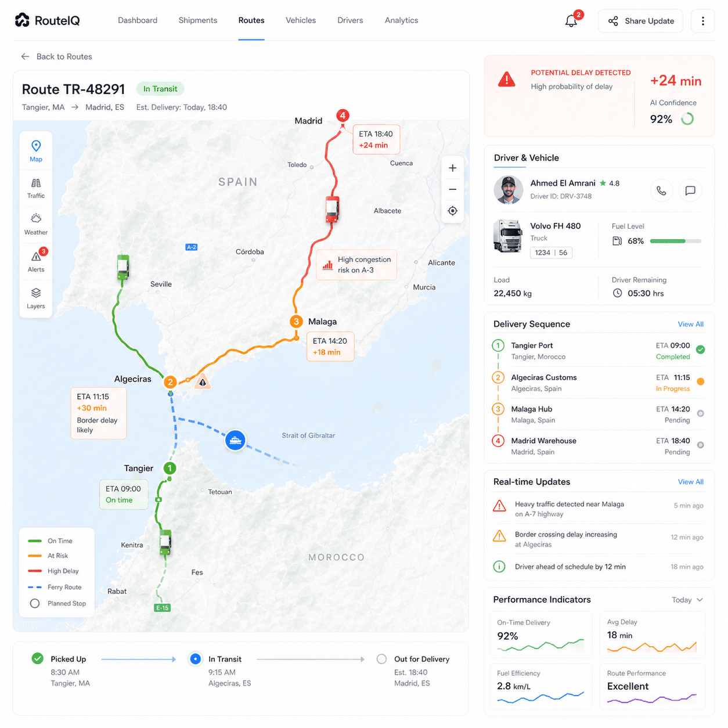Select Algeciras Customs sequence row
This screenshot has width=728, height=728.
click(x=599, y=383)
